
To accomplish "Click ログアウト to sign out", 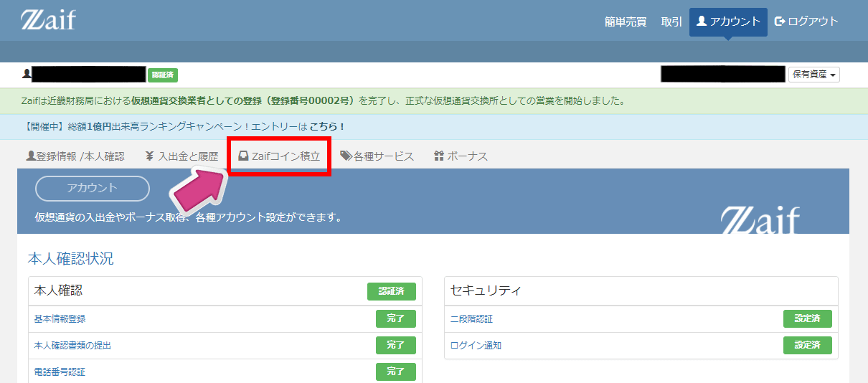I will pos(806,22).
